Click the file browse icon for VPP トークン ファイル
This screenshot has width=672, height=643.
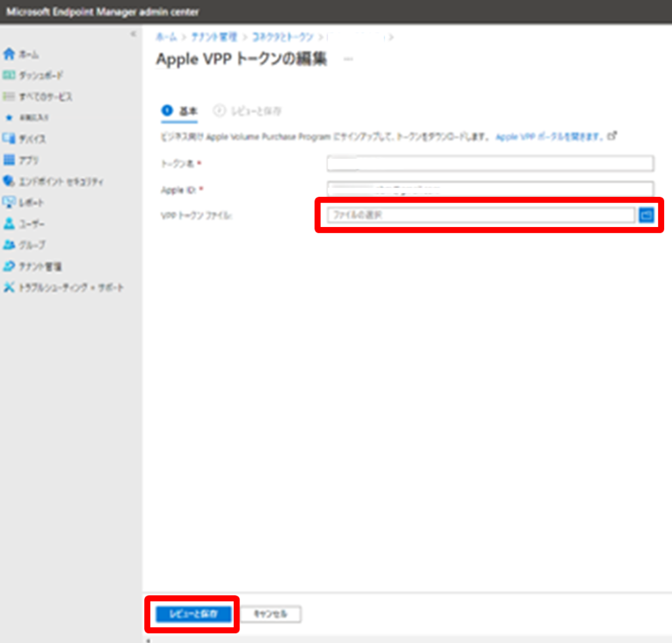click(647, 215)
